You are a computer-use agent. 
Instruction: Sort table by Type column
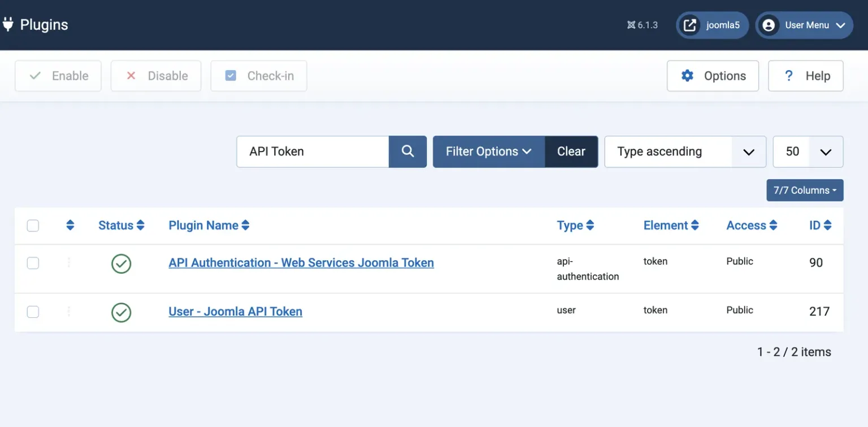(575, 225)
